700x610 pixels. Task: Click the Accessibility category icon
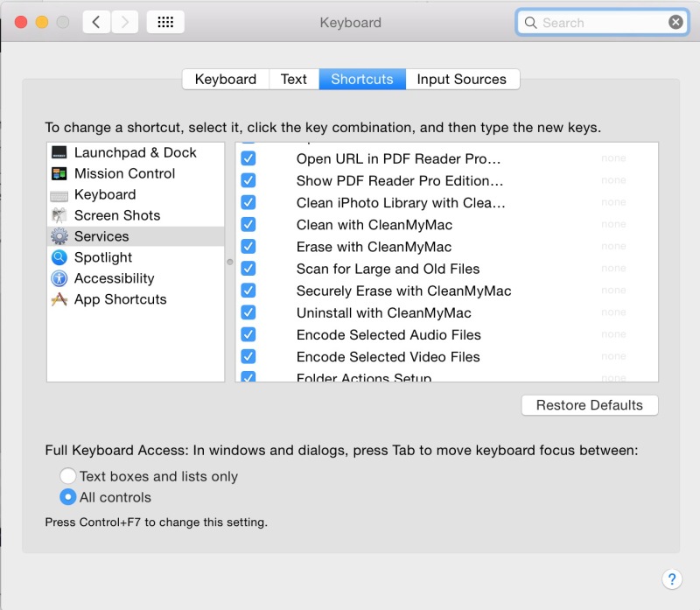tap(59, 278)
